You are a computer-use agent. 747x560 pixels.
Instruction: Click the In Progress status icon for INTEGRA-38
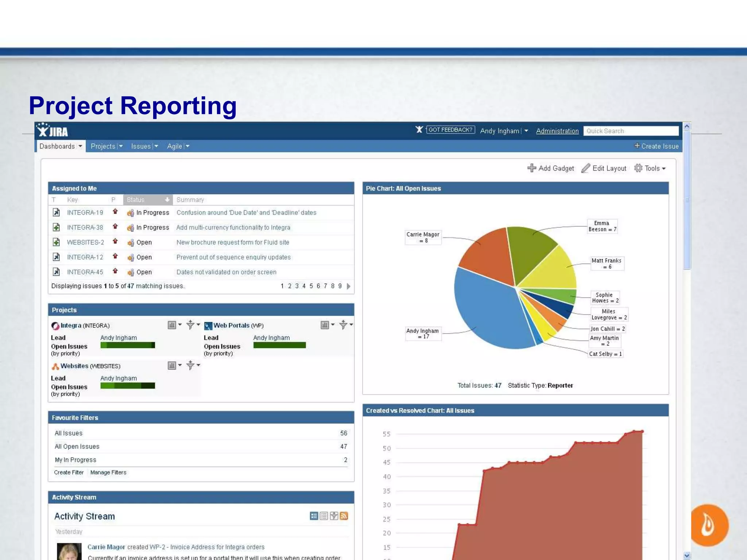pyautogui.click(x=130, y=228)
